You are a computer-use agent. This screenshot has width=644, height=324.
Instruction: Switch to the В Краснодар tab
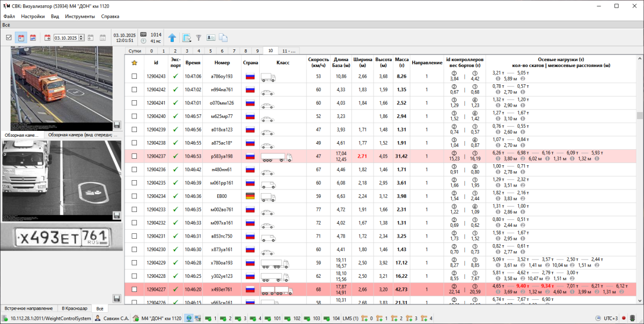point(74,308)
